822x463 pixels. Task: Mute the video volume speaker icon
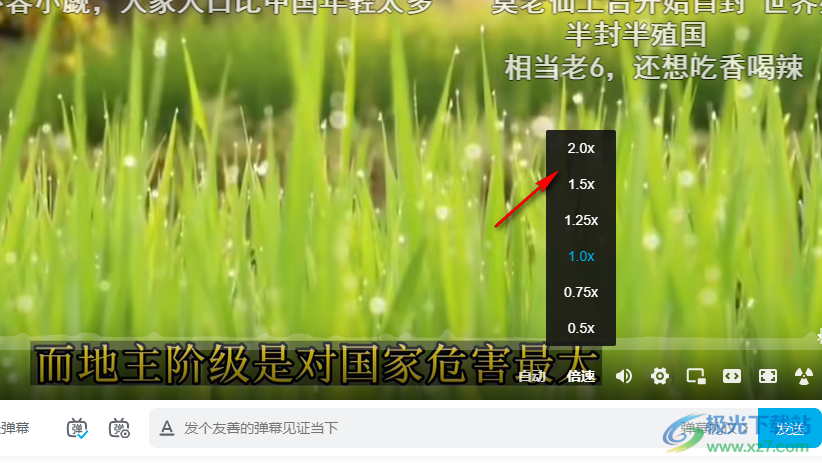point(624,376)
